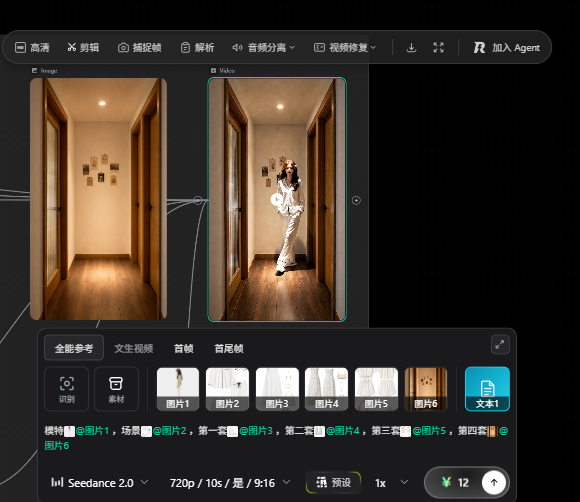Play the generated video in preview
This screenshot has height=502, width=580.
click(277, 199)
